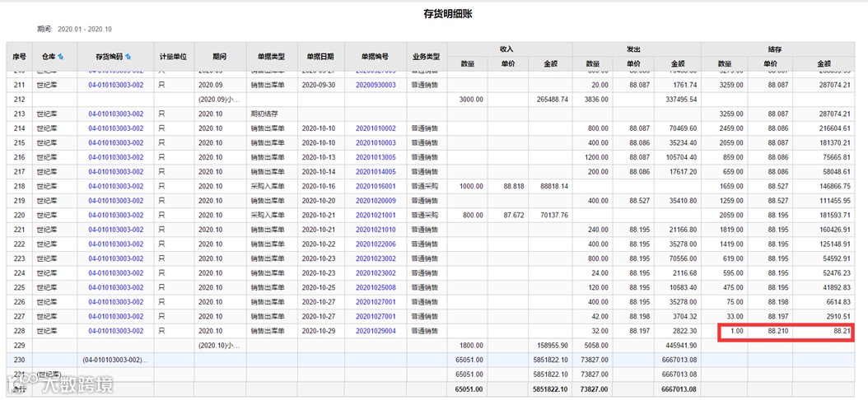Select October subtotal amount 158955.90
Screen dimensions: 868x400
click(551, 345)
